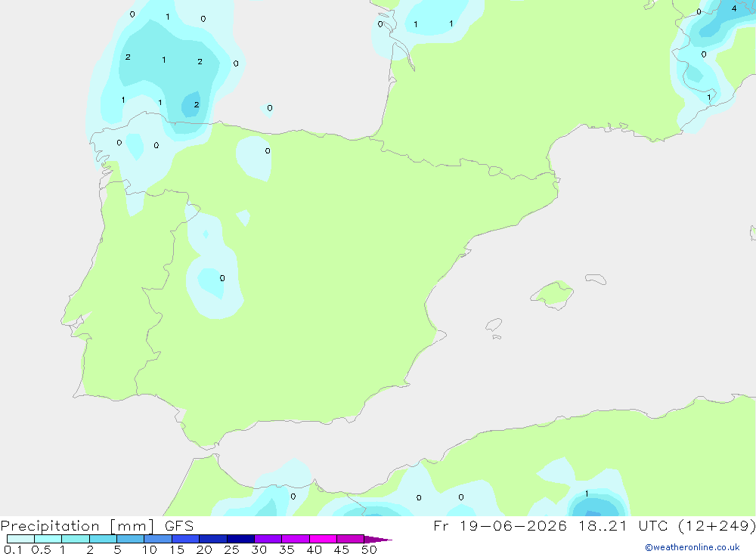Click the Ibiza island outline on the map

(x=494, y=324)
